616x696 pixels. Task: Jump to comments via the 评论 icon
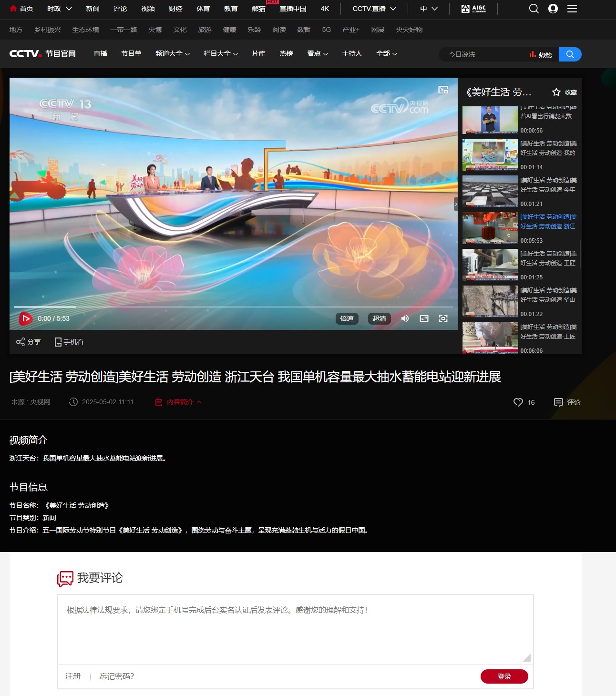tap(558, 402)
